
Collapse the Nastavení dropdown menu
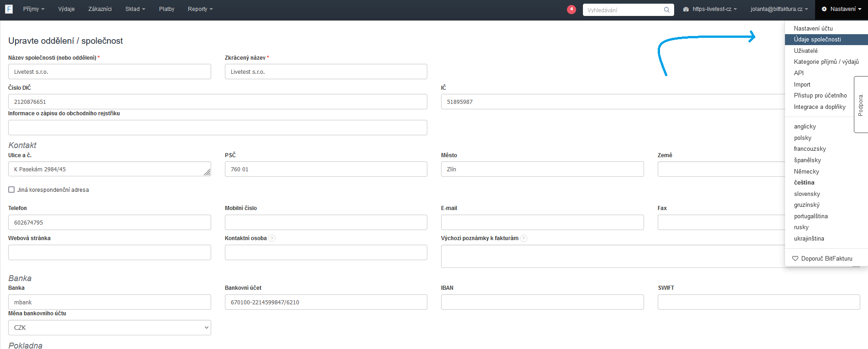tap(842, 9)
